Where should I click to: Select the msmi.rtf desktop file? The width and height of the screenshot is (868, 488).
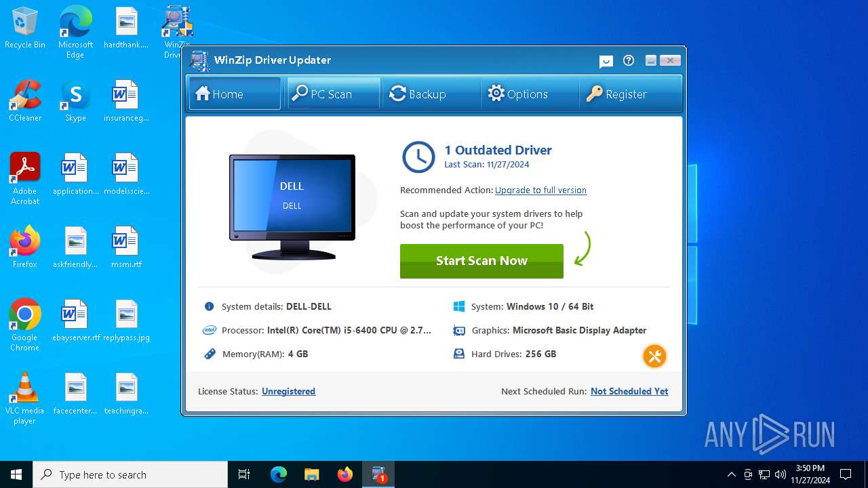tap(126, 248)
